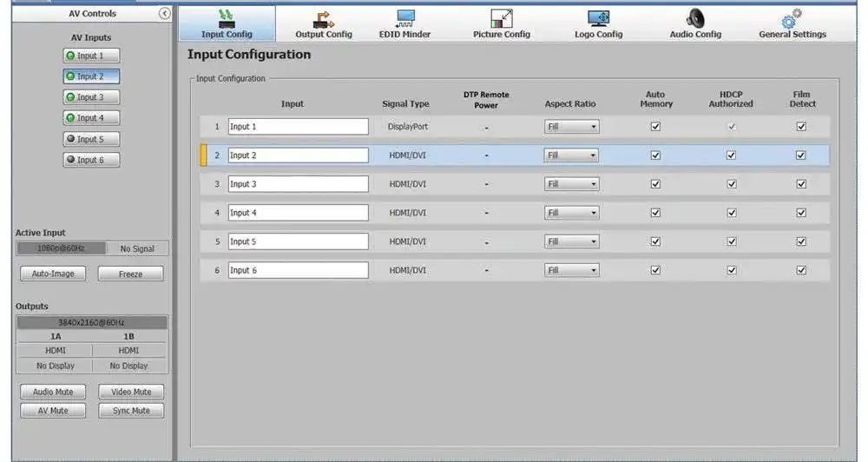Open the Picture Config icon

coord(502,19)
